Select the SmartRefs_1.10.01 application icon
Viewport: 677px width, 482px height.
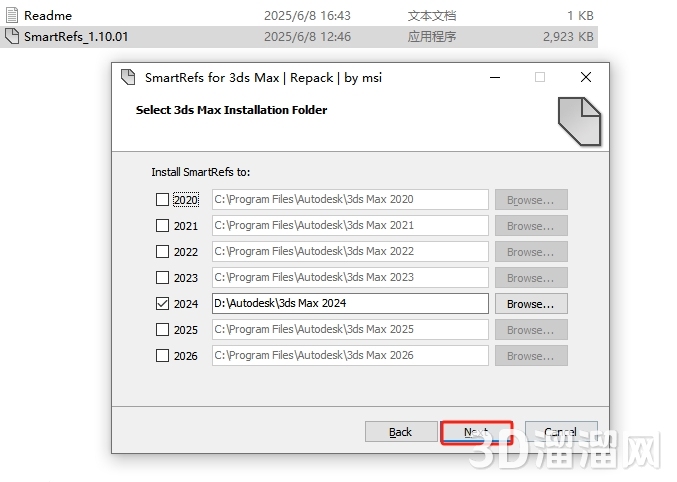coord(12,36)
